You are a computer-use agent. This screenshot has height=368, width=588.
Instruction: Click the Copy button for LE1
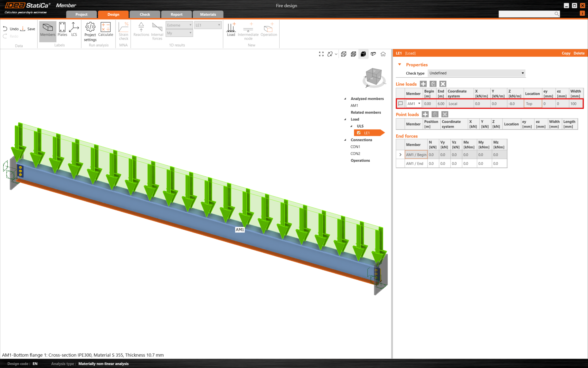click(566, 53)
